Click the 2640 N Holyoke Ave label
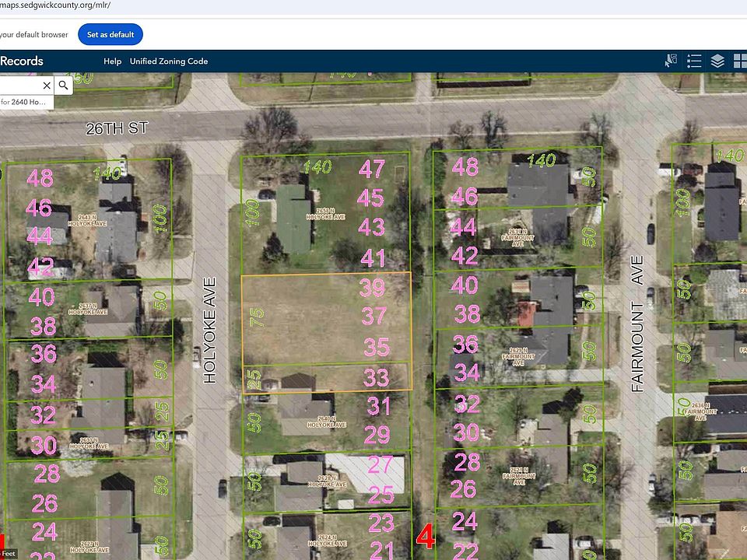The height and width of the screenshot is (560, 747). click(x=326, y=422)
